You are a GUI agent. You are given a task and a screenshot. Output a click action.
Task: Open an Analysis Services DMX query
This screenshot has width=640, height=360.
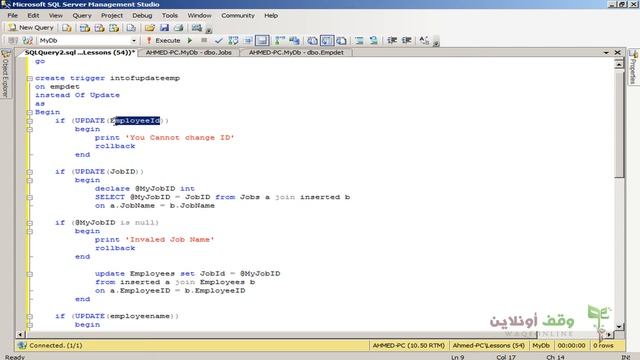(99, 28)
